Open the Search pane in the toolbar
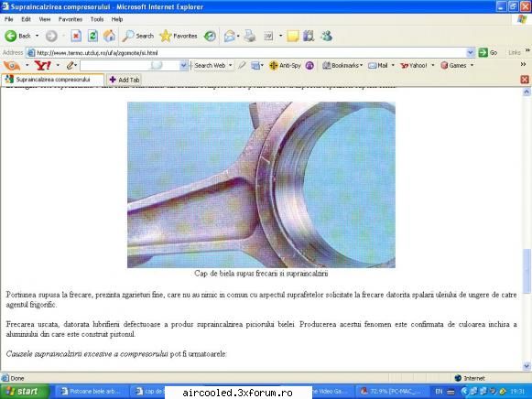532x399 pixels. click(x=138, y=36)
